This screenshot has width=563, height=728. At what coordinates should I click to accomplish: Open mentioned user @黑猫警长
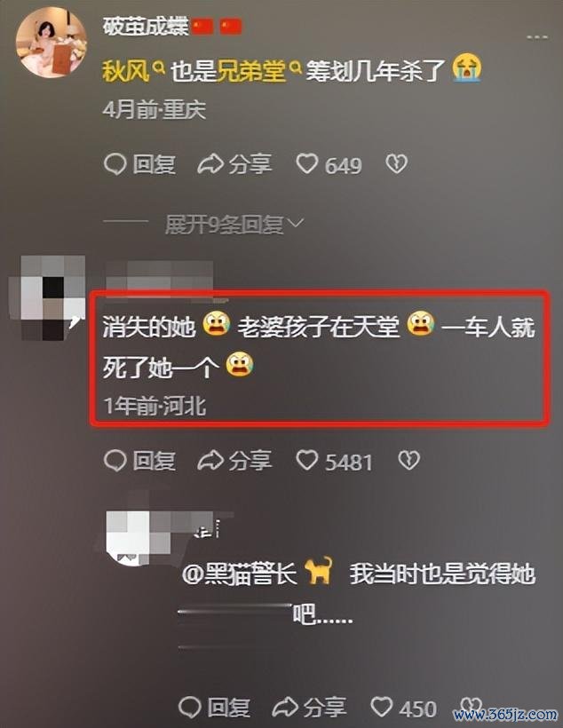(239, 574)
